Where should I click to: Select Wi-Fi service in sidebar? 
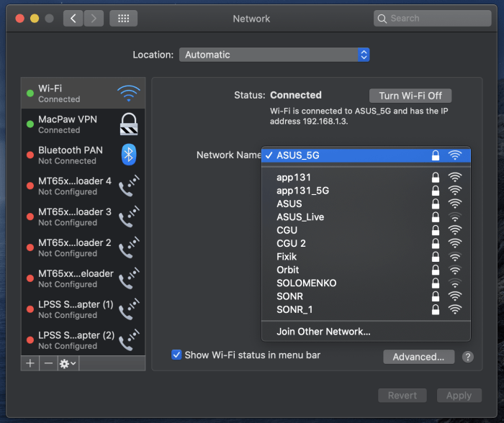83,93
